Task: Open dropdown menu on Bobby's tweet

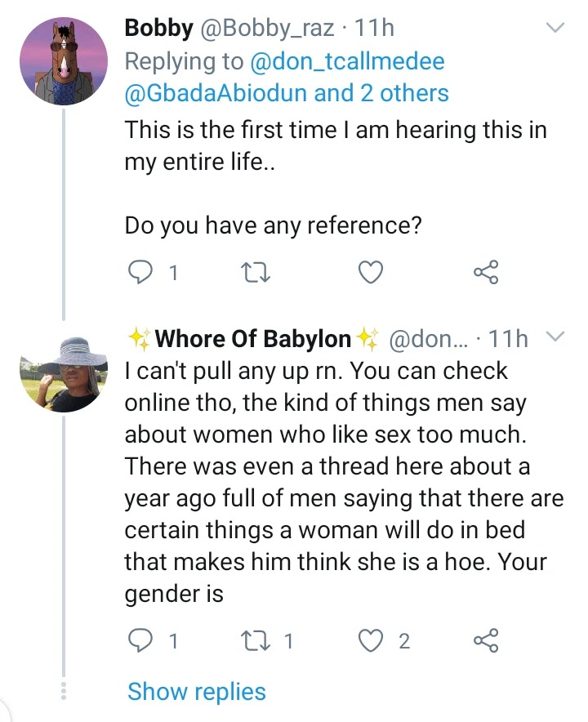Action: (555, 29)
